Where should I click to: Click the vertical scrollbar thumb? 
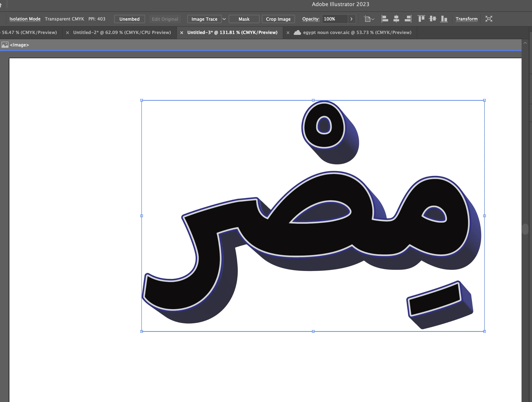[525, 229]
